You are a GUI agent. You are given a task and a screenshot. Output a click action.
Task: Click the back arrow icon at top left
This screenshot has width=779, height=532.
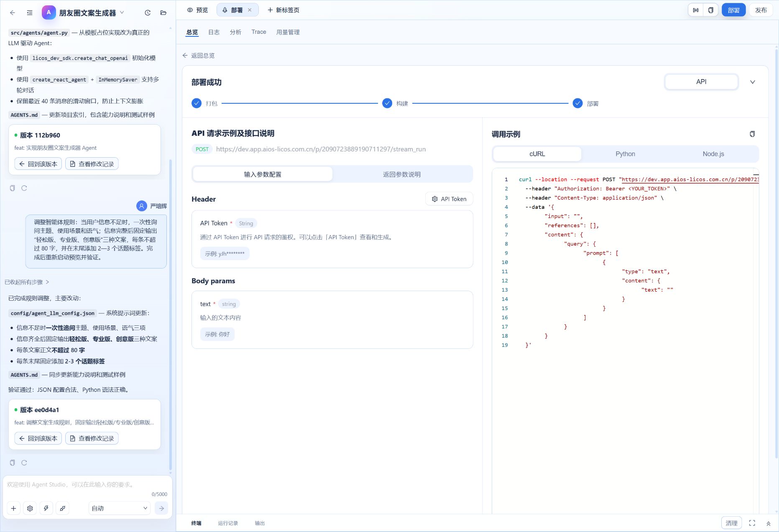coord(13,13)
